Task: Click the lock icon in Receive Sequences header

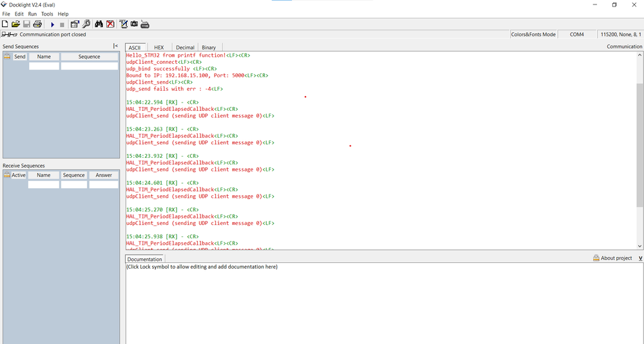Action: (7, 175)
